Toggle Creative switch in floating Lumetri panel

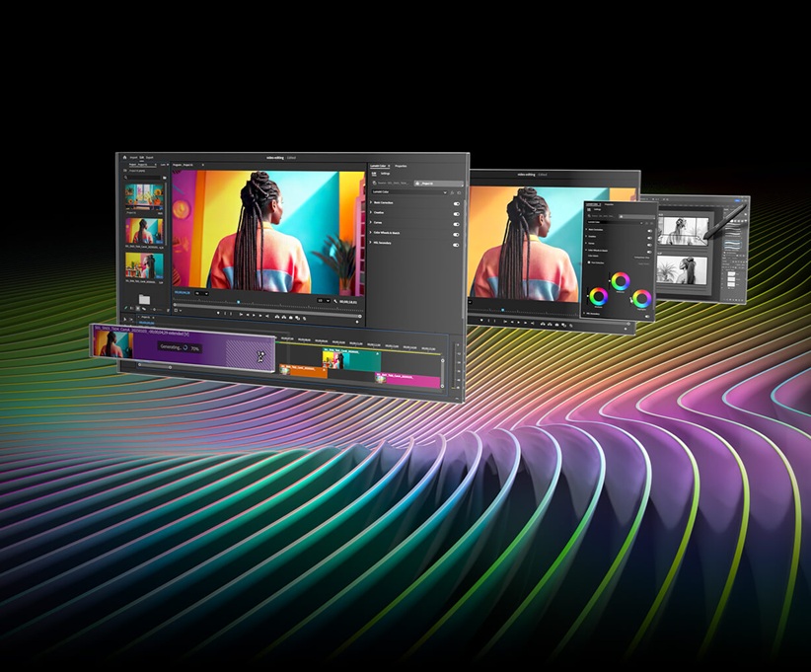[649, 238]
